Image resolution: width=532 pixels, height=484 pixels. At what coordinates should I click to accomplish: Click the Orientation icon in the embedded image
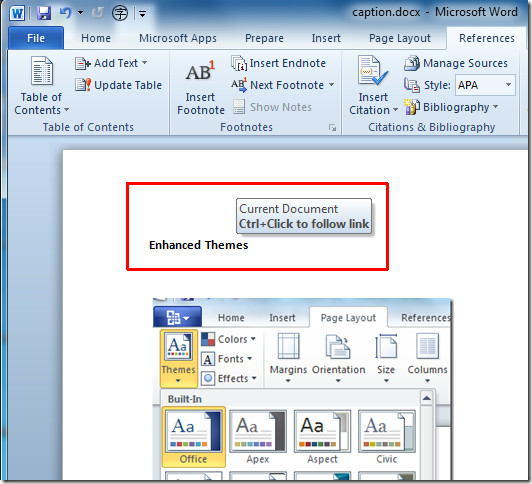[x=338, y=347]
